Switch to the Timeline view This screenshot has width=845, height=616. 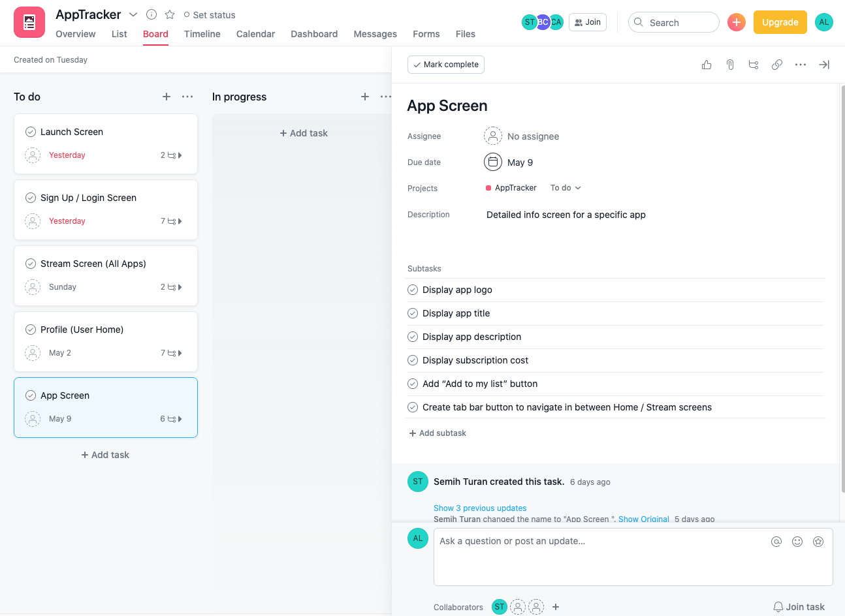coord(202,34)
